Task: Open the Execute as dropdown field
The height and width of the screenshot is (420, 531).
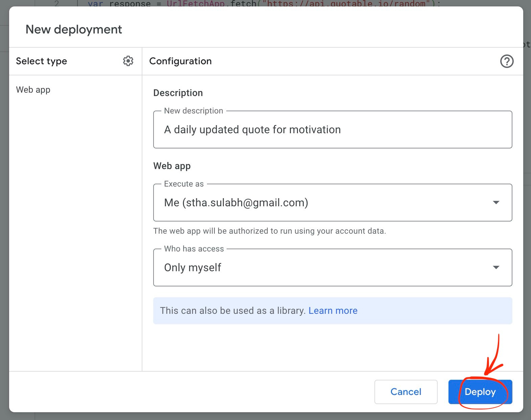Action: [325, 203]
